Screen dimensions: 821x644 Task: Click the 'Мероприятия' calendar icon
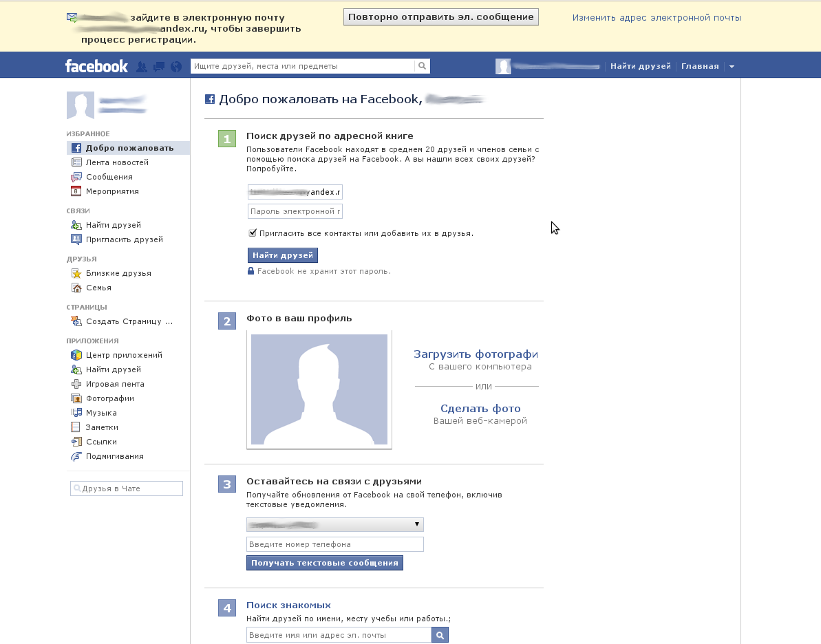pyautogui.click(x=76, y=191)
